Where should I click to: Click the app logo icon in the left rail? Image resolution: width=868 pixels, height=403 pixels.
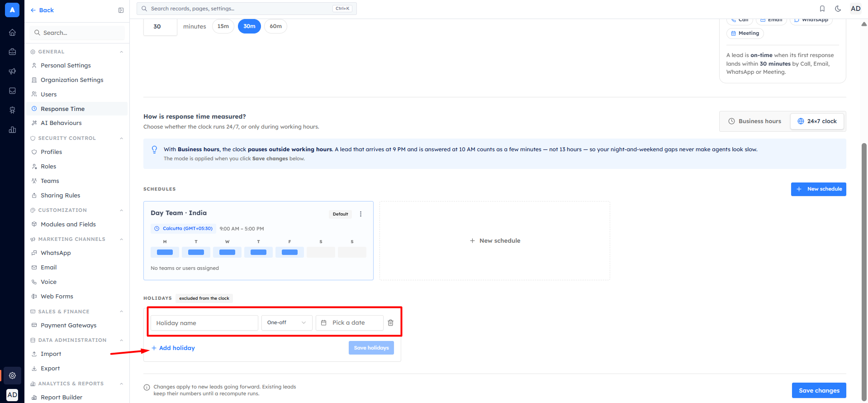[x=12, y=10]
